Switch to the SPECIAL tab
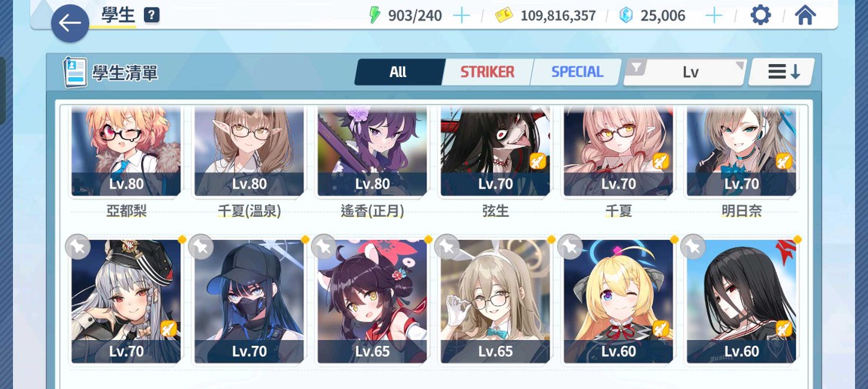The height and width of the screenshot is (389, 868). click(x=577, y=72)
